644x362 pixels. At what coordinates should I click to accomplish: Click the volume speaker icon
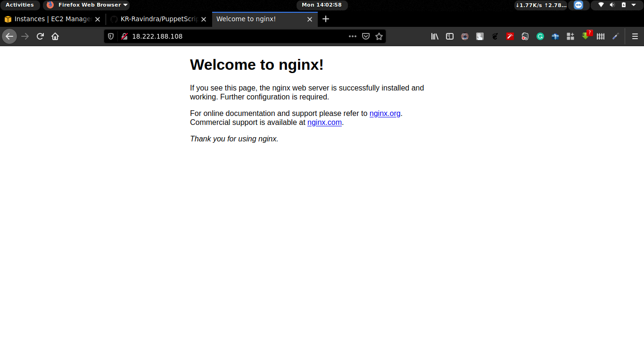612,5
